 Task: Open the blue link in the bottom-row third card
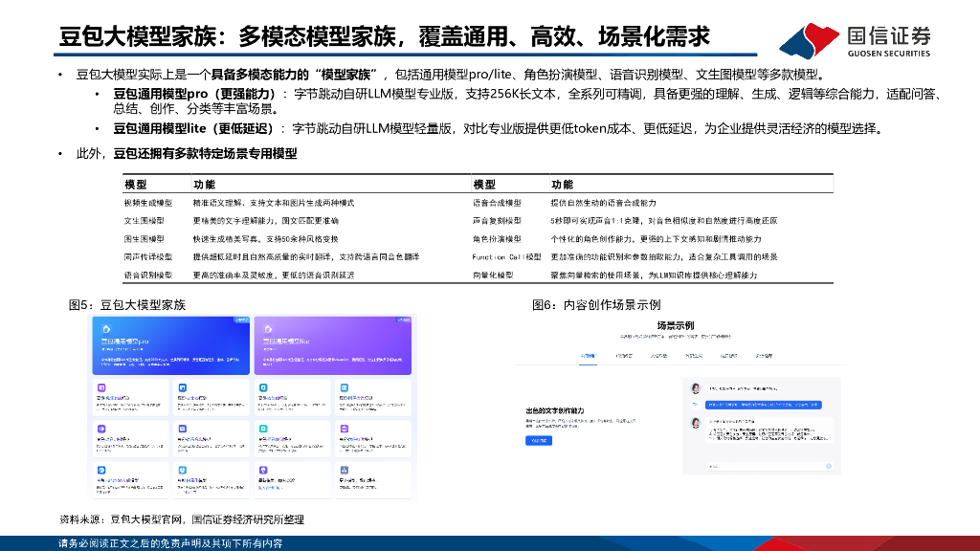(269, 488)
